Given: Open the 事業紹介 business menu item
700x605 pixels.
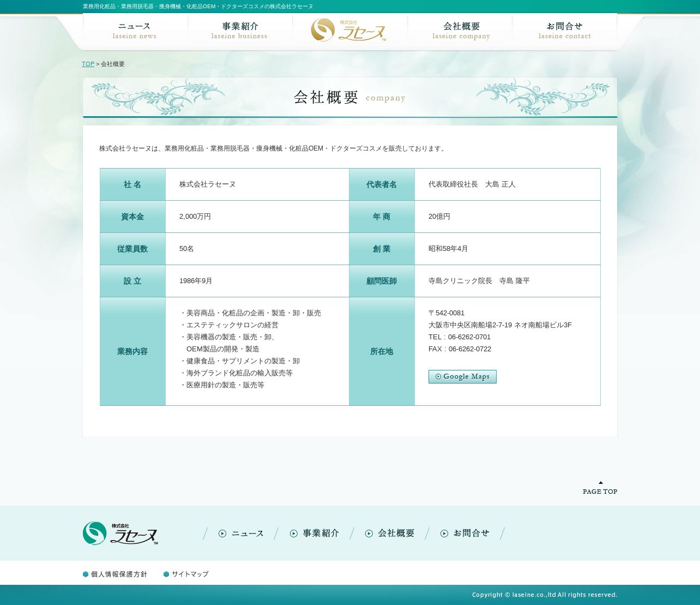Looking at the screenshot, I should [239, 31].
